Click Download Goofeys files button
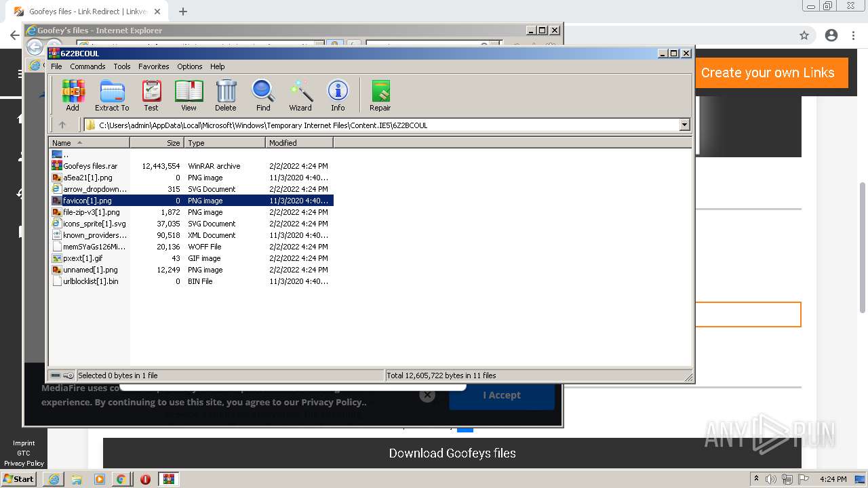 [x=452, y=453]
